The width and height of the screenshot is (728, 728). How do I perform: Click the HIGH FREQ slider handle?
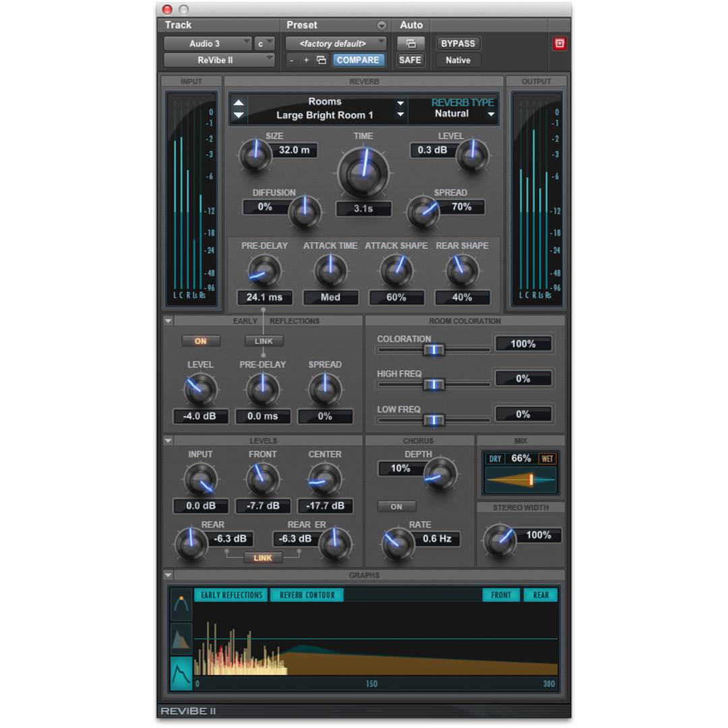tap(433, 384)
